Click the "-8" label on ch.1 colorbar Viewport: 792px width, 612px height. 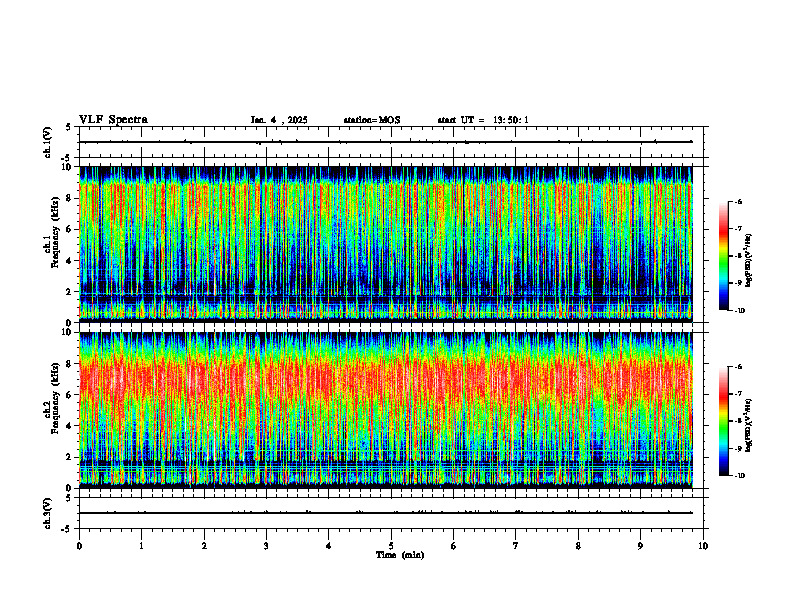739,256
